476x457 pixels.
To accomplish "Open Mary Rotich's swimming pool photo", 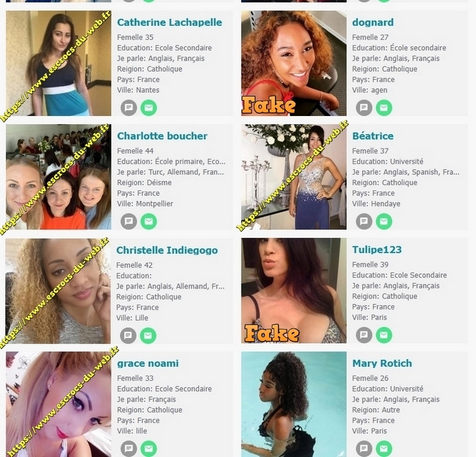I will click(x=294, y=404).
